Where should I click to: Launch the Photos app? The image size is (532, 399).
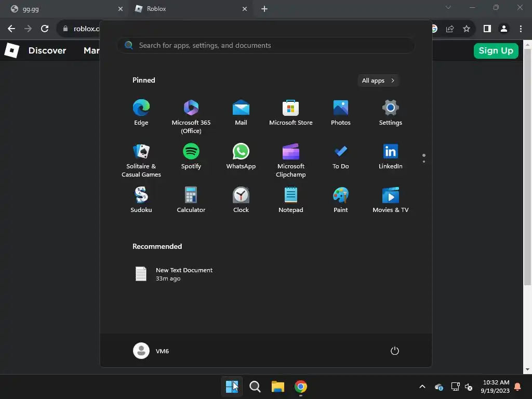[x=341, y=113]
